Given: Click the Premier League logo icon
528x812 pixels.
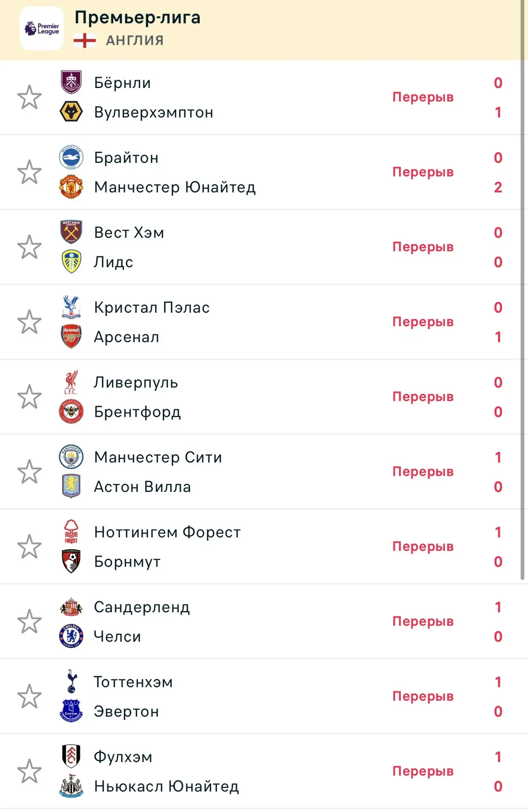Looking at the screenshot, I should click(41, 28).
